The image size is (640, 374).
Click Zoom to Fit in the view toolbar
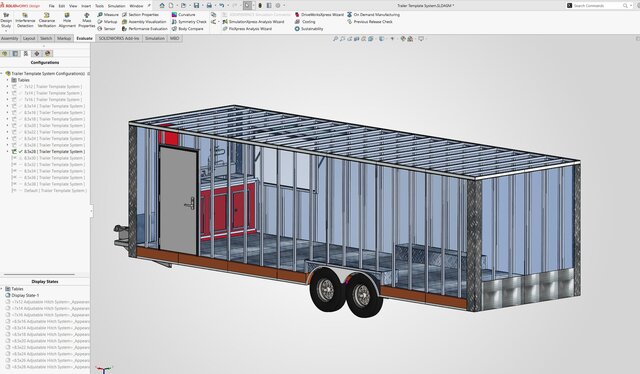(335, 39)
